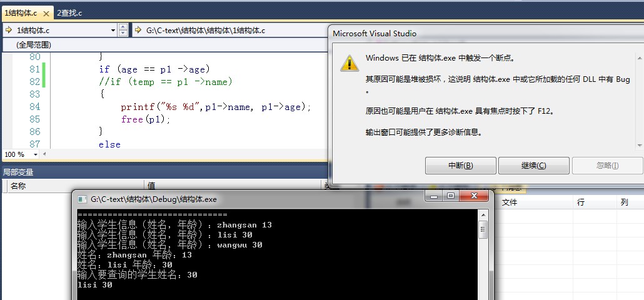The width and height of the screenshot is (644, 300).
Task: Open the (全局范围) scope dropdown
Action: click(x=165, y=45)
